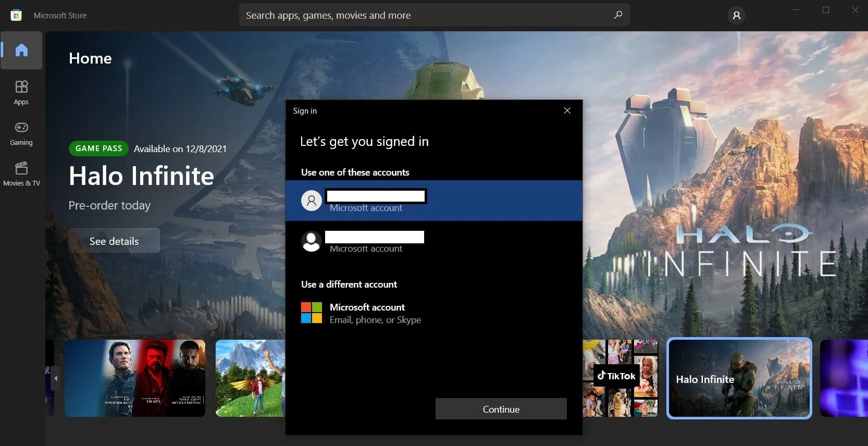Click the carousel previous arrow
868x446 pixels.
pyautogui.click(x=56, y=378)
